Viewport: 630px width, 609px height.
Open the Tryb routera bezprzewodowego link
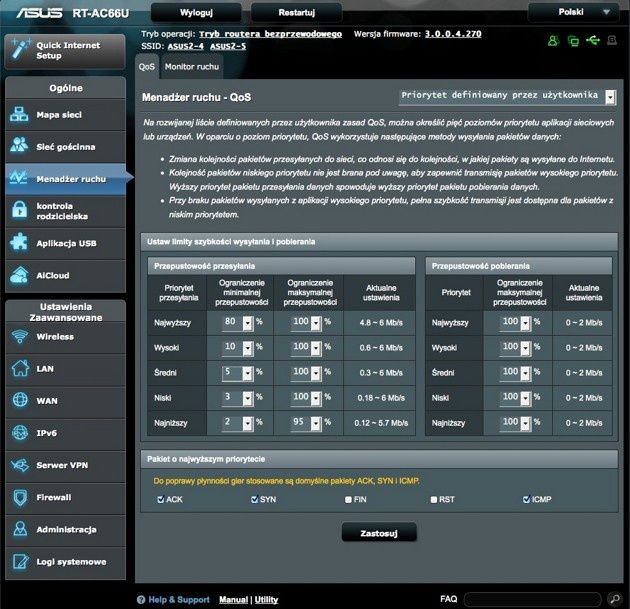coord(270,34)
